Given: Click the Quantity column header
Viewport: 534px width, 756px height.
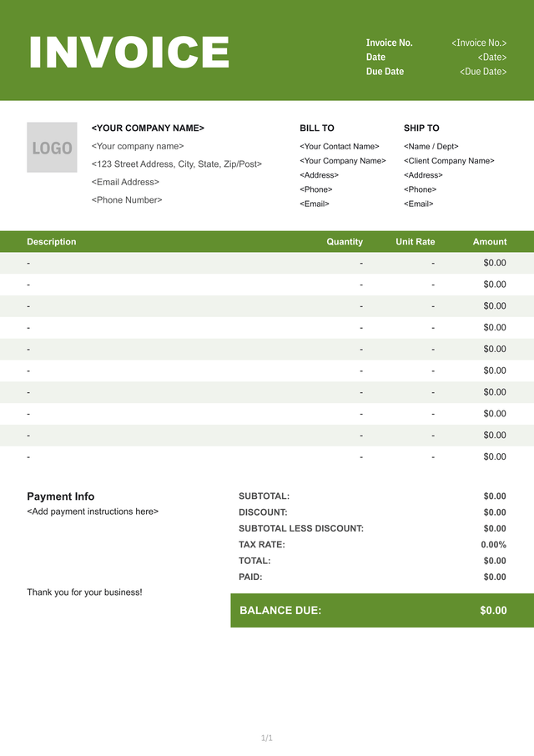Looking at the screenshot, I should tap(345, 242).
